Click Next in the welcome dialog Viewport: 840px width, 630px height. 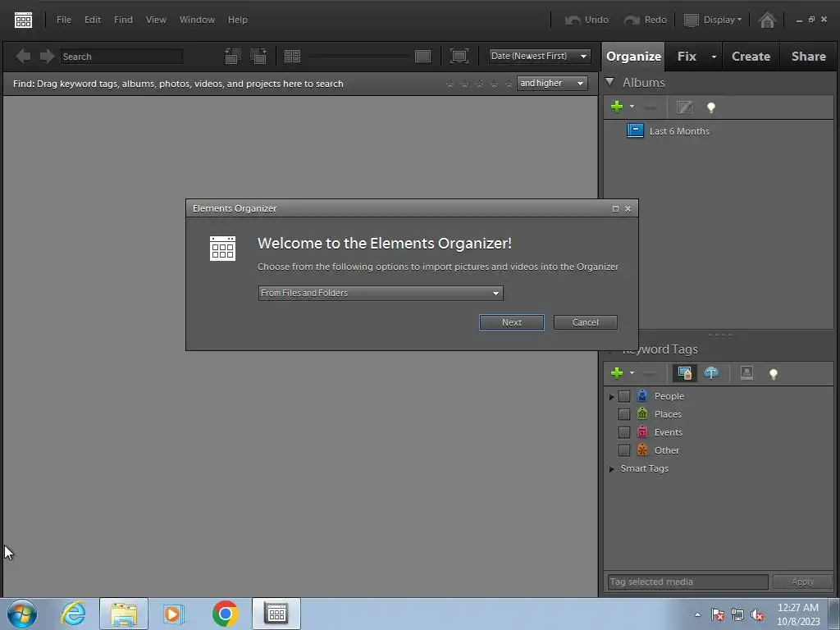tap(512, 322)
